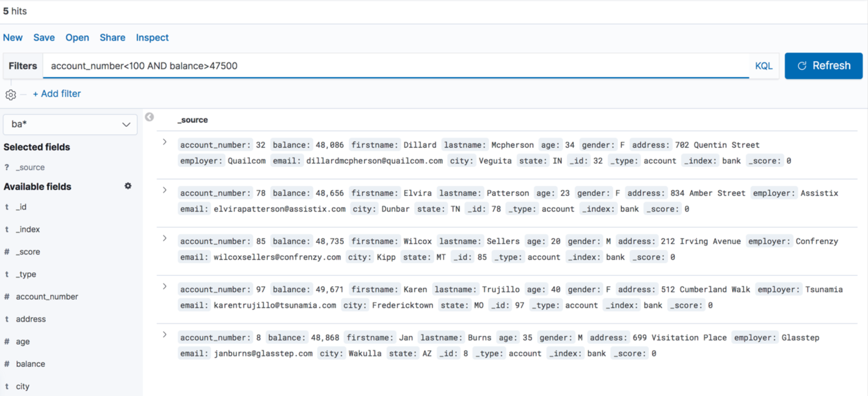Click the text type icon beside _index
Screen dimensions: 868x396
[7, 229]
